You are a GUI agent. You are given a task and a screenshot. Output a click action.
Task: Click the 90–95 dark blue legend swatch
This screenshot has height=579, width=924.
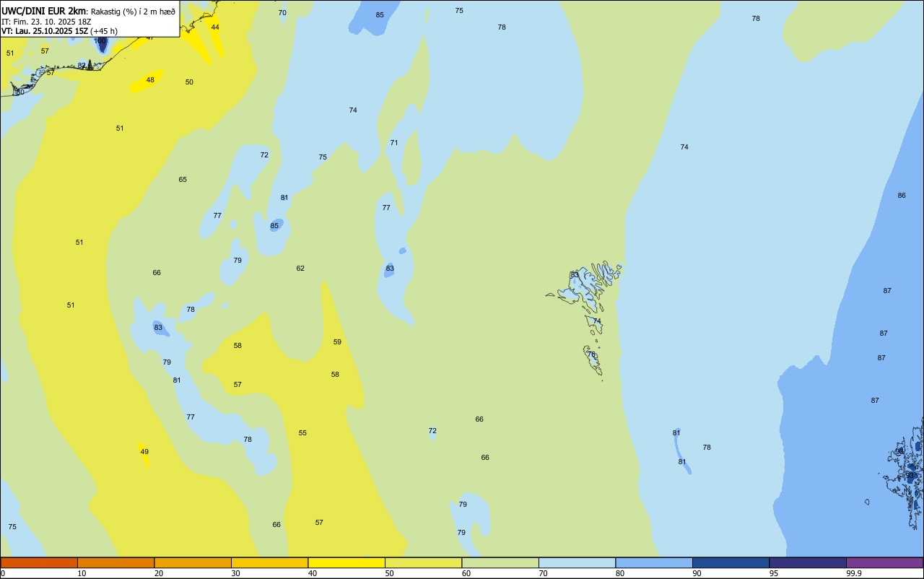731,562
